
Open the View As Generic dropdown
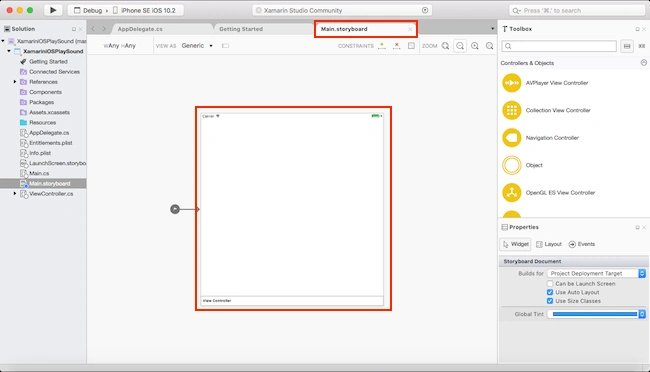(197, 46)
